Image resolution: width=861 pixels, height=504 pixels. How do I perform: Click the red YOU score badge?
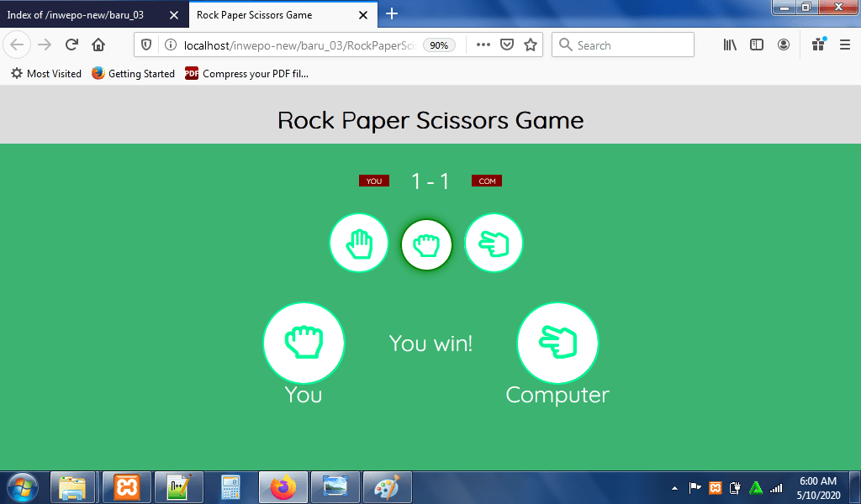(374, 181)
